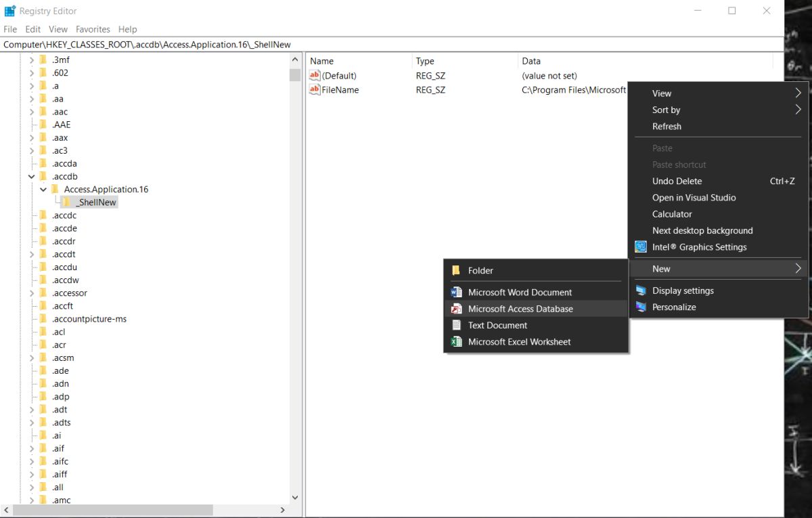This screenshot has height=518, width=812.
Task: Choose Open in Visual Studio
Action: pyautogui.click(x=719, y=198)
